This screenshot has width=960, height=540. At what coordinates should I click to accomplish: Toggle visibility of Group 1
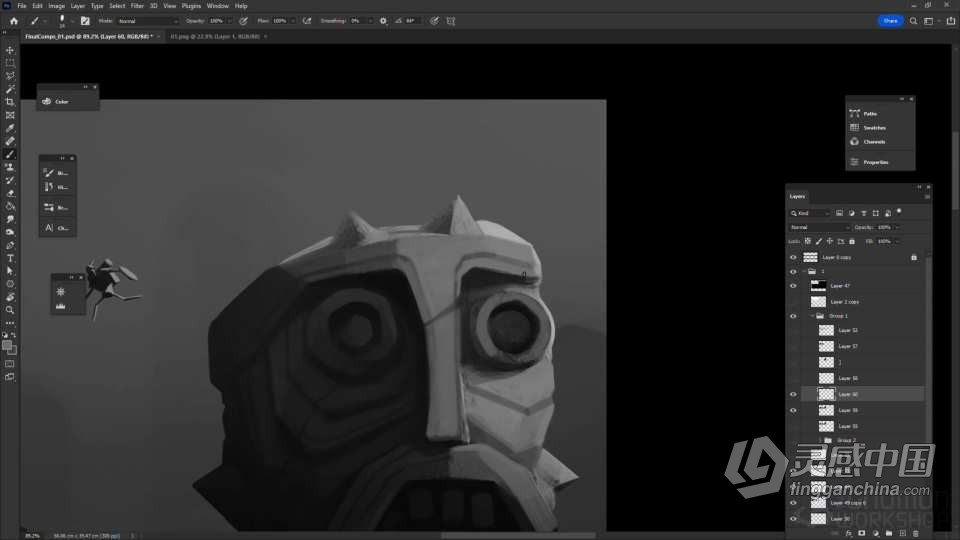click(793, 317)
